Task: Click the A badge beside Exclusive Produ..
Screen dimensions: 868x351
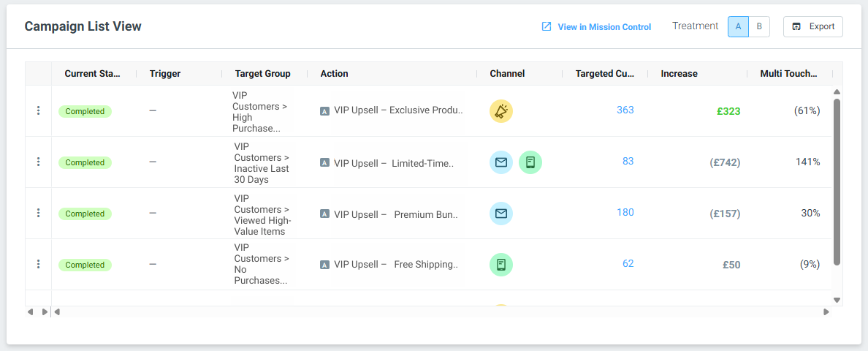Action: [x=325, y=111]
